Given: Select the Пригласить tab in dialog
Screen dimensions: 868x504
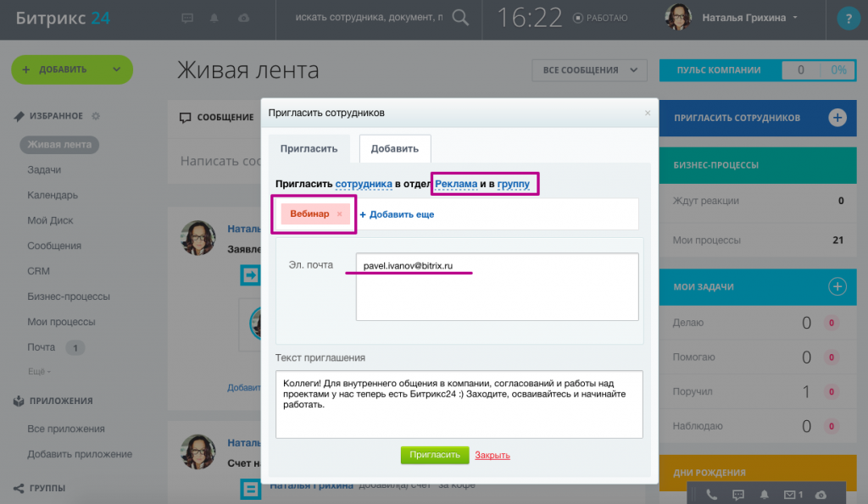Looking at the screenshot, I should pyautogui.click(x=309, y=148).
